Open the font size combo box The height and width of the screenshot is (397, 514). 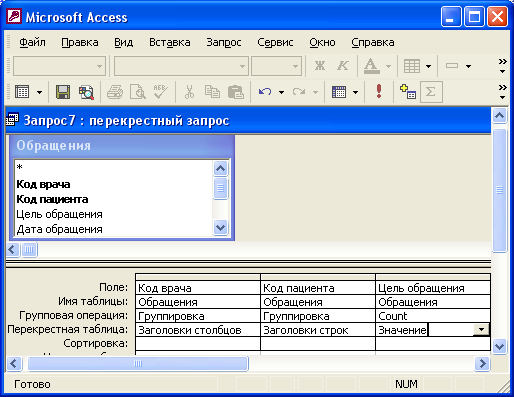[276, 66]
